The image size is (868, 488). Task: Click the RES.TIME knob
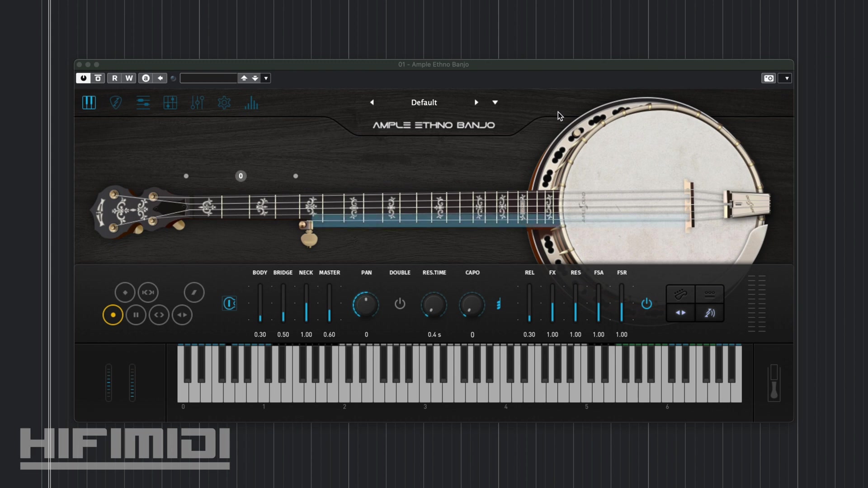point(434,305)
